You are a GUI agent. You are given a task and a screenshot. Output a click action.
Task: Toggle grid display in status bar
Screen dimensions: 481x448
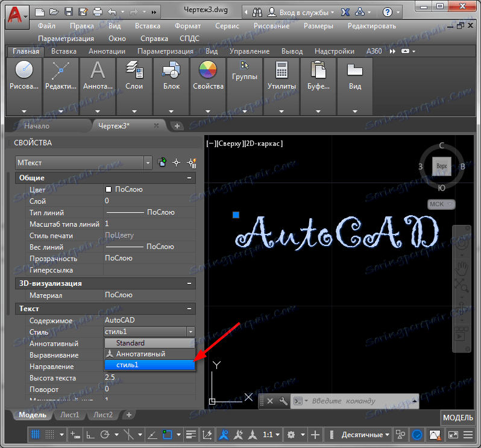(x=36, y=435)
